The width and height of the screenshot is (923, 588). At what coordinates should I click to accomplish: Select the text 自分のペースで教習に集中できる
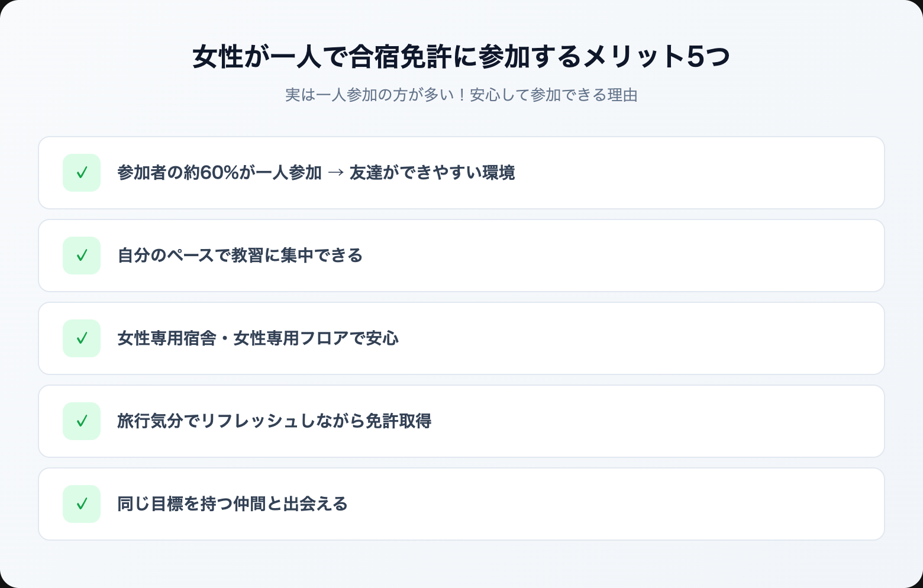(240, 256)
